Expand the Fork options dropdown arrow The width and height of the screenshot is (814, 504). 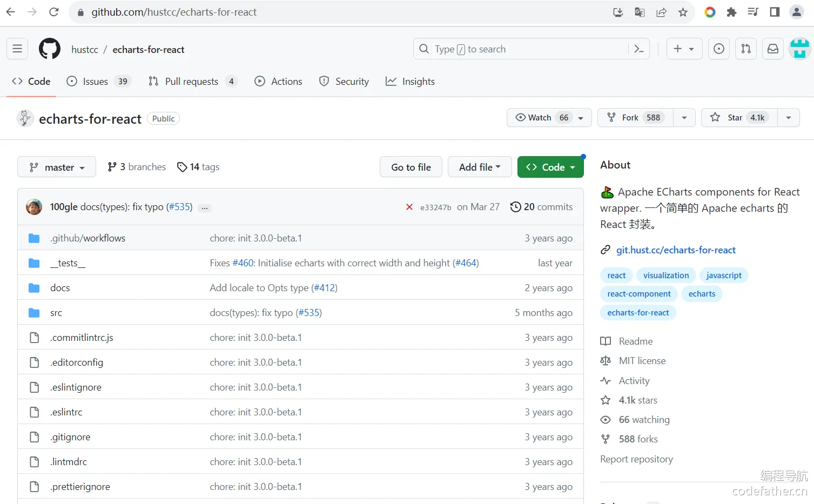coord(684,118)
